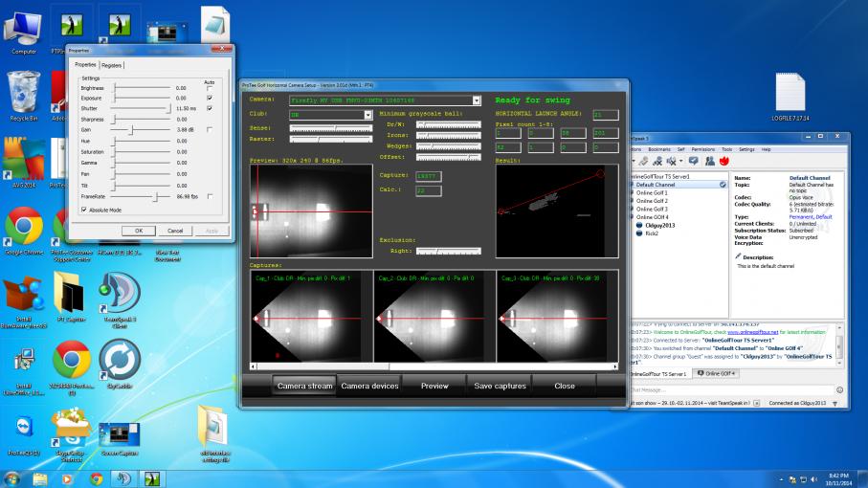
Task: Open the TeamSpeak Permissions menu
Action: 703,149
